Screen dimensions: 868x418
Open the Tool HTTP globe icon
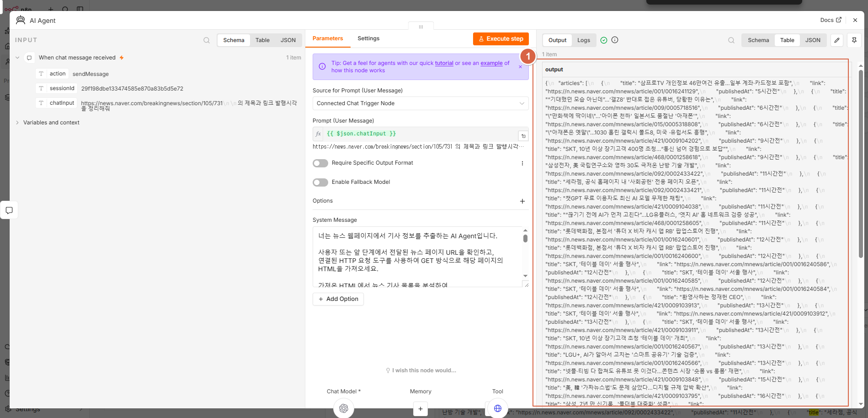[498, 408]
